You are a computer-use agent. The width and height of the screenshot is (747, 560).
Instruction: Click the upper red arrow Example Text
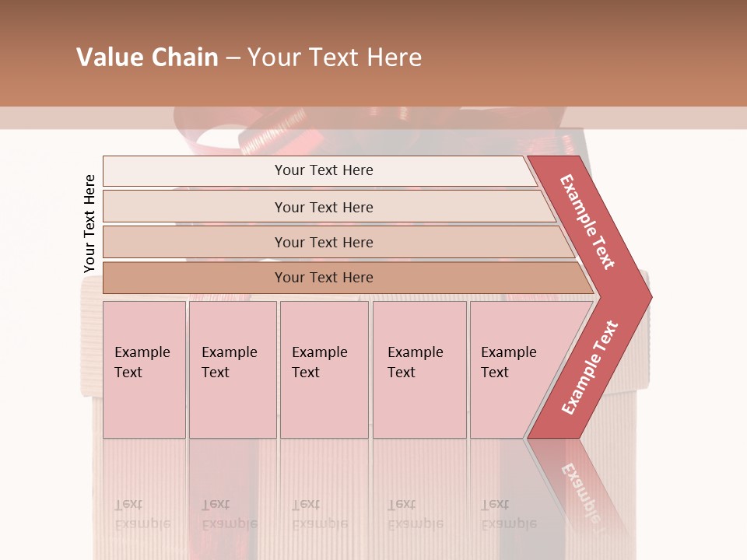tap(587, 222)
